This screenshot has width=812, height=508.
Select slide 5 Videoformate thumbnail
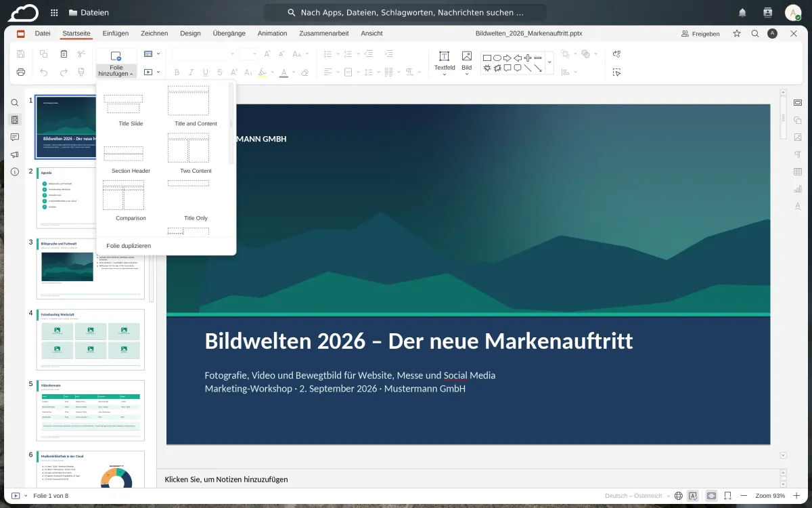(x=90, y=410)
